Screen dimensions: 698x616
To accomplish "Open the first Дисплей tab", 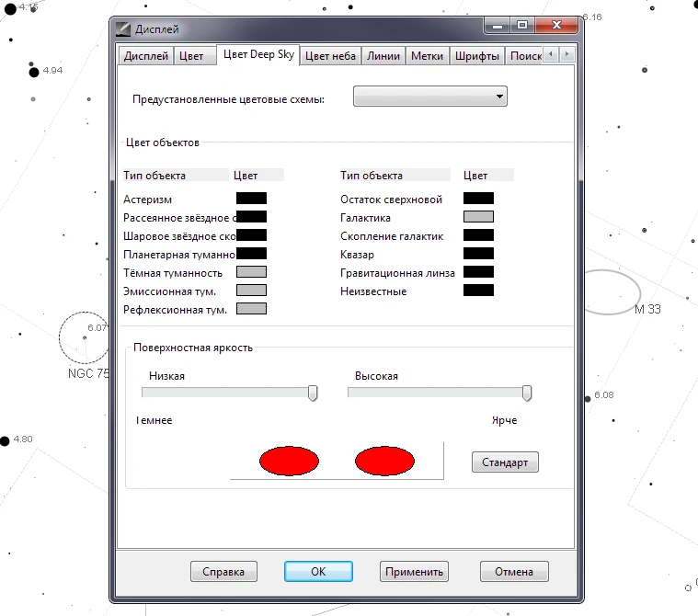I will (146, 56).
